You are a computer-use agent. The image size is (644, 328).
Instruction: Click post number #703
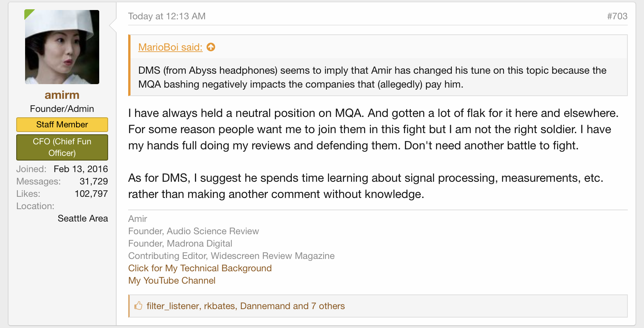[x=617, y=16]
